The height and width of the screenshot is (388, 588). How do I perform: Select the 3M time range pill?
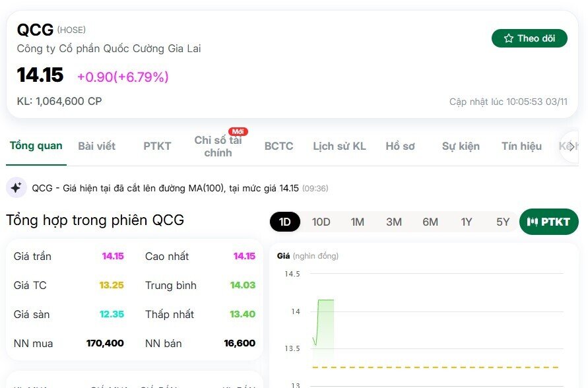point(394,222)
